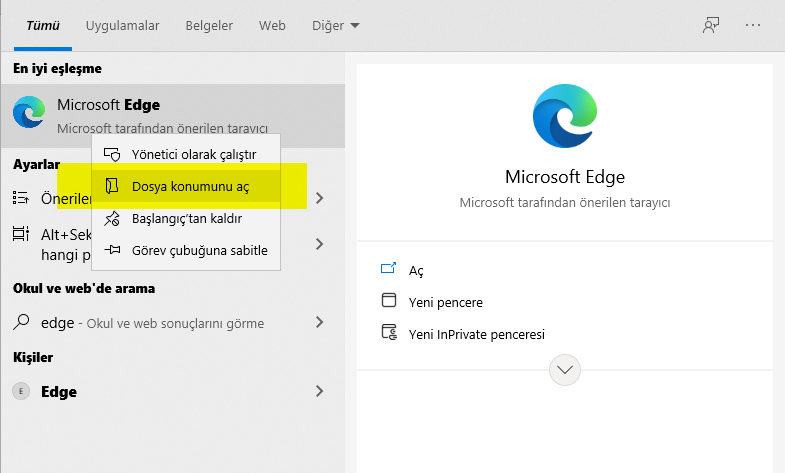Viewport: 785px width, 473px height.
Task: Click the magnifier icon next to edge search
Action: coord(21,322)
